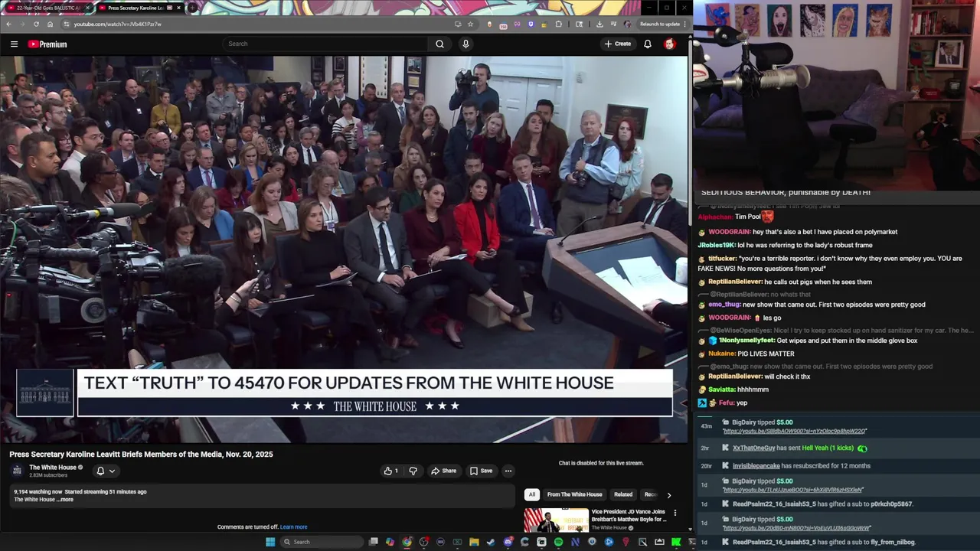Viewport: 980px width, 551px height.
Task: Select the Related filter chip
Action: [623, 494]
